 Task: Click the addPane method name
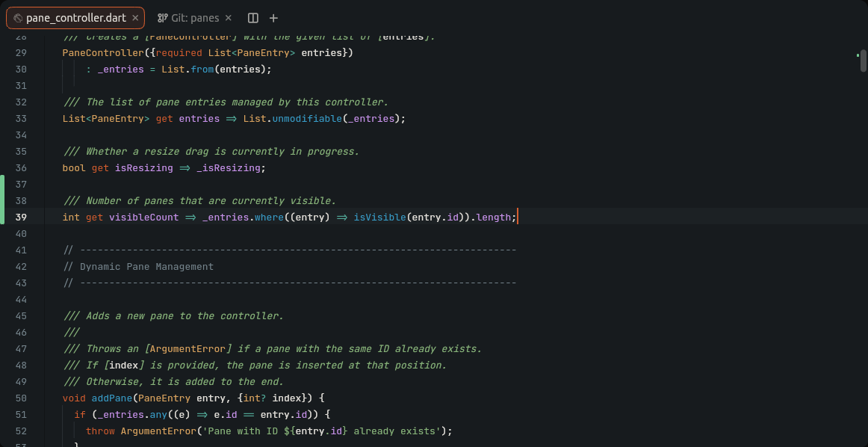[112, 398]
